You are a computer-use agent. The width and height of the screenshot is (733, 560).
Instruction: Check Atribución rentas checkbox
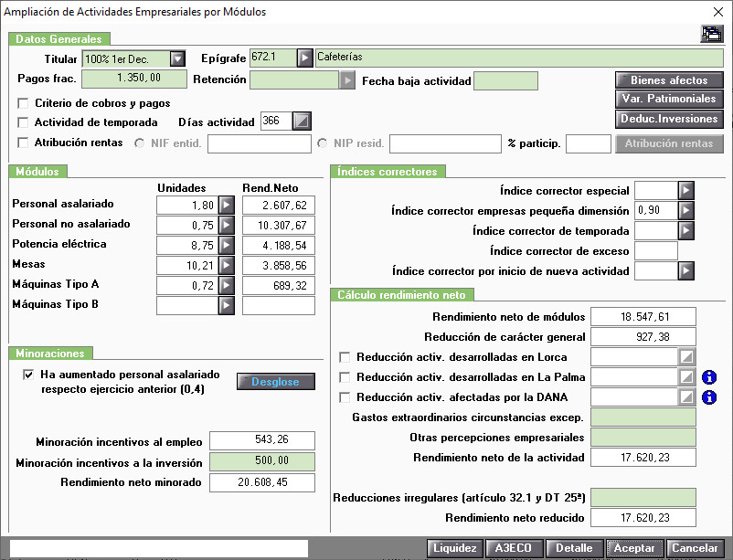tap(23, 143)
